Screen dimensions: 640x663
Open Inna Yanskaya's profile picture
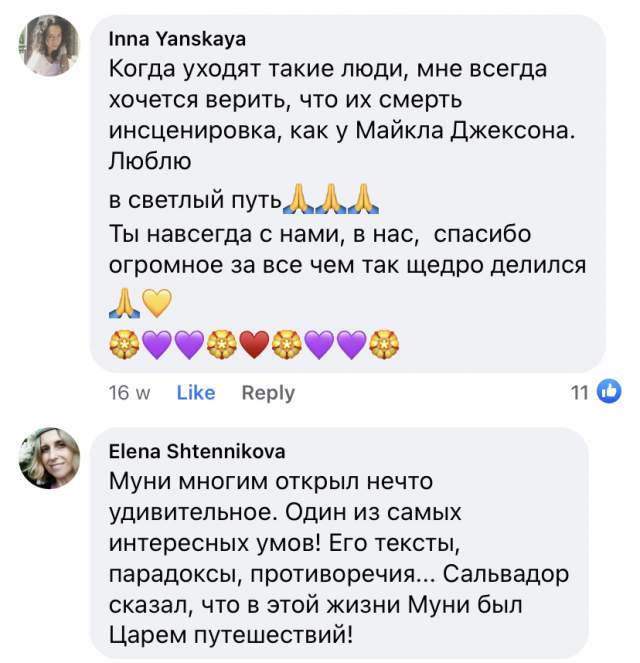pos(50,46)
